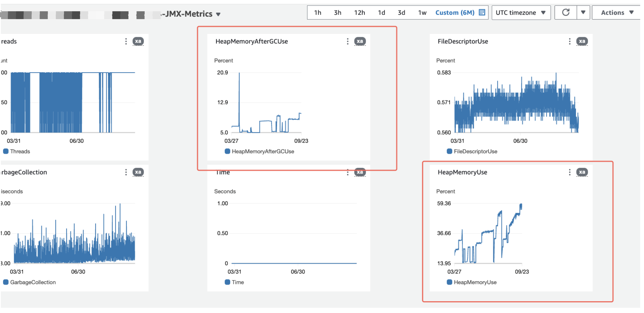This screenshot has width=644, height=313.
Task: Click the refresh dashboard icon
Action: coord(566,13)
